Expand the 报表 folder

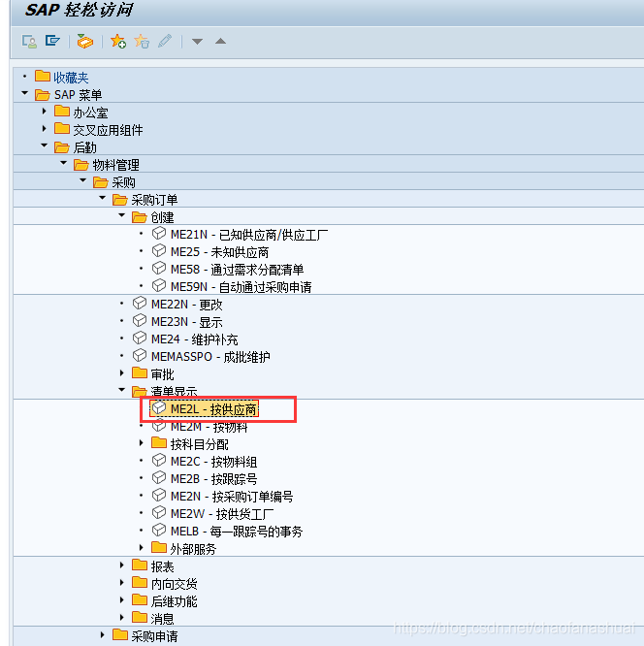(x=121, y=565)
